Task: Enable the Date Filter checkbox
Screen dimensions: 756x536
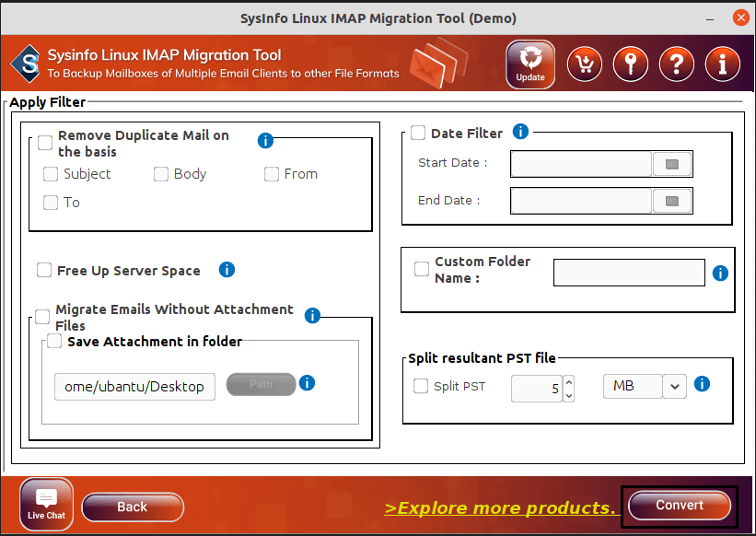Action: (418, 133)
